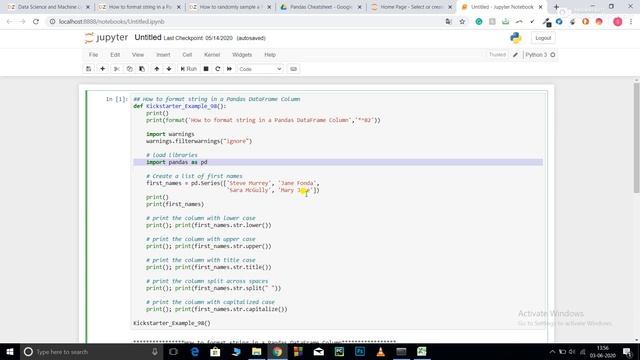
Task: Click the Last Checkpoint 05/14/2020 text
Action: point(198,38)
